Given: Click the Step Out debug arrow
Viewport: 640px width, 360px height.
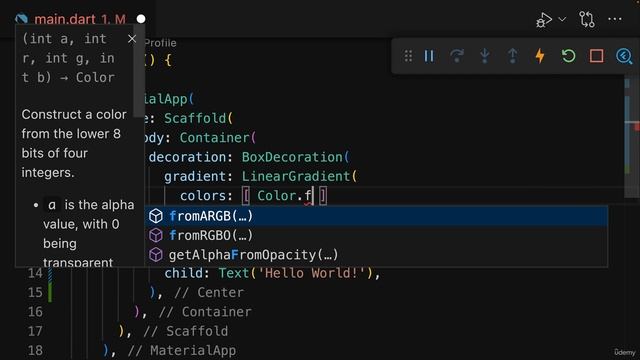Looking at the screenshot, I should (x=512, y=56).
